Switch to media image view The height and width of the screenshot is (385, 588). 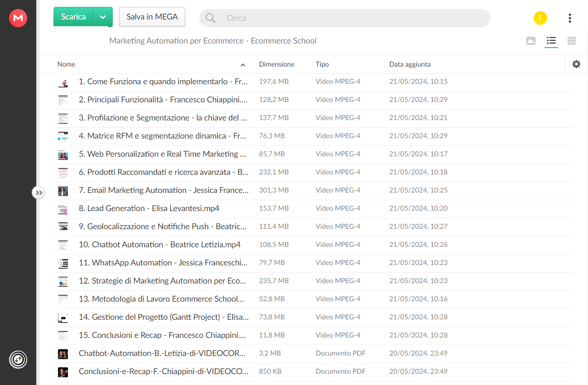pos(531,41)
